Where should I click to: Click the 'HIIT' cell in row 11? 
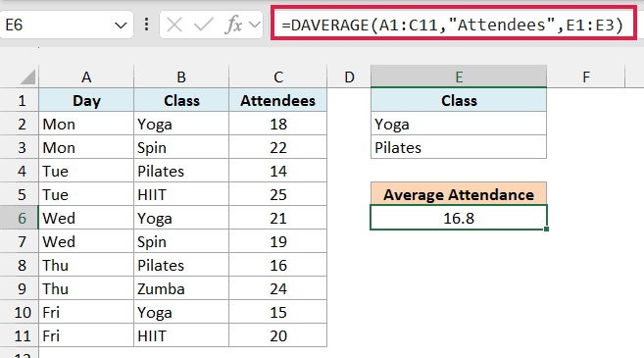click(181, 335)
